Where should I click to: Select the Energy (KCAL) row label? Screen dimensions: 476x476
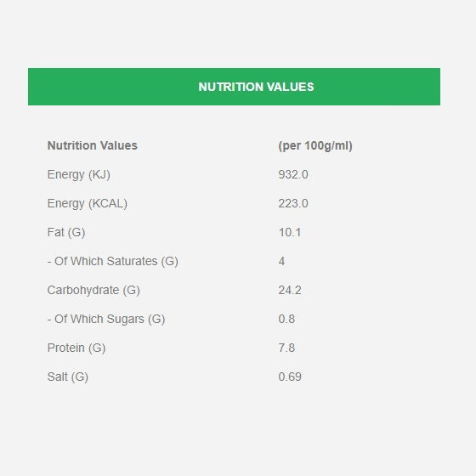click(87, 203)
